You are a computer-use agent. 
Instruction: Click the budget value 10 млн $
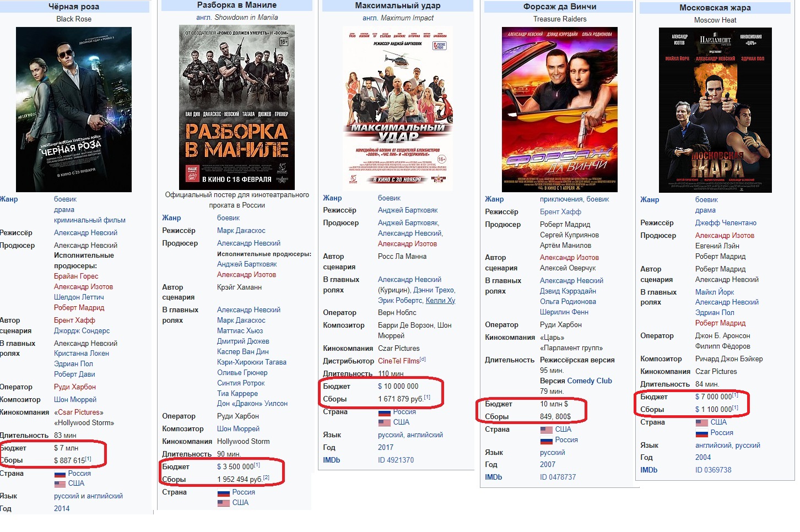554,404
